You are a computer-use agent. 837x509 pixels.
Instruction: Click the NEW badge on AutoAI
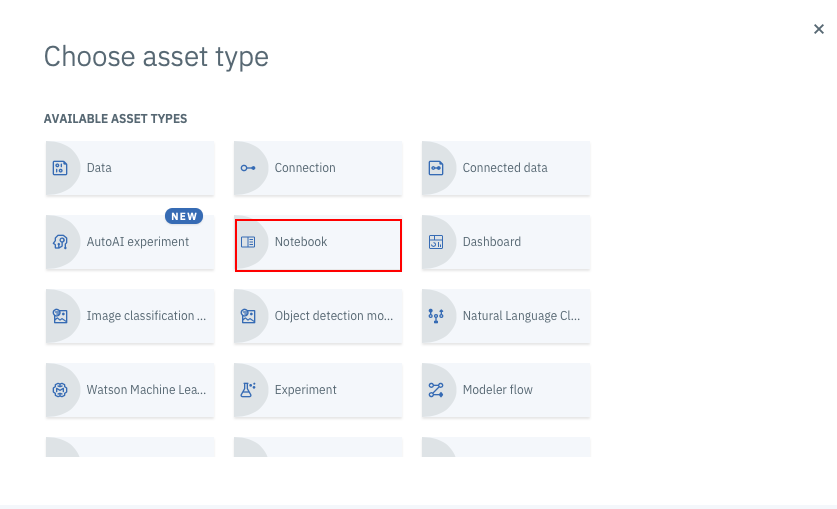184,216
